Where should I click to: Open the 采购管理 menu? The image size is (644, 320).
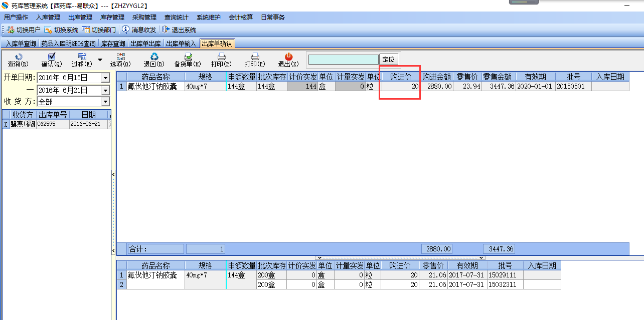144,18
